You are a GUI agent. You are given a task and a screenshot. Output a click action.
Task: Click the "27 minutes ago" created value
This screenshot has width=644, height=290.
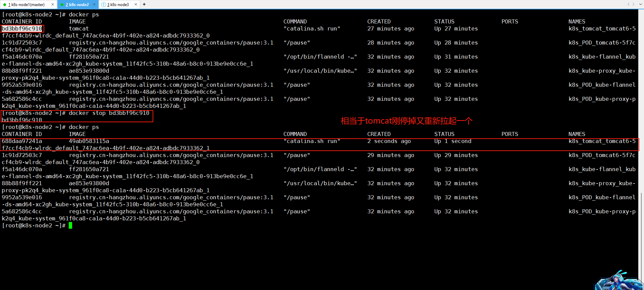[391, 28]
